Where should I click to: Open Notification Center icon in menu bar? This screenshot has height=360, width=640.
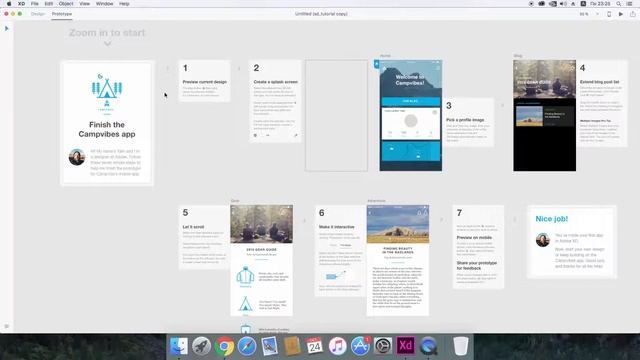(630, 4)
